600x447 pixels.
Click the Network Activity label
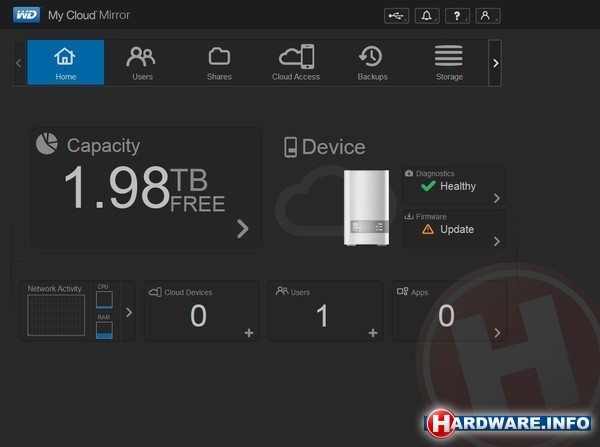point(54,289)
